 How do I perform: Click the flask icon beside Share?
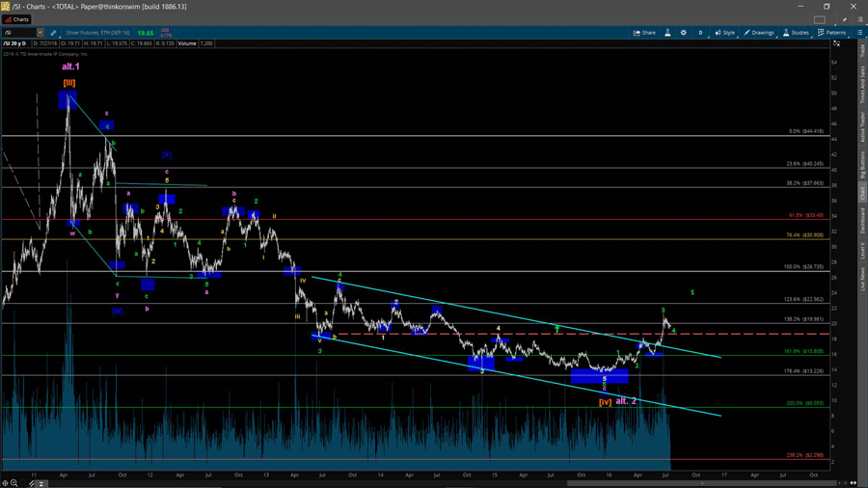point(667,33)
